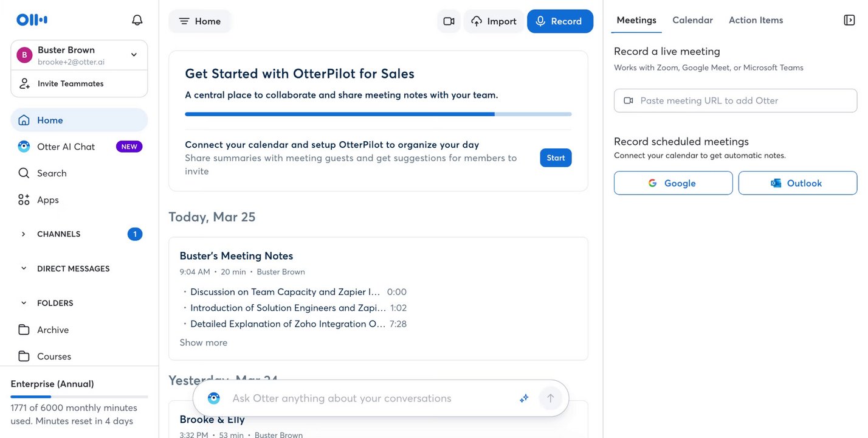This screenshot has width=868, height=438.
Task: Collapse the Folders section
Action: pyautogui.click(x=24, y=303)
